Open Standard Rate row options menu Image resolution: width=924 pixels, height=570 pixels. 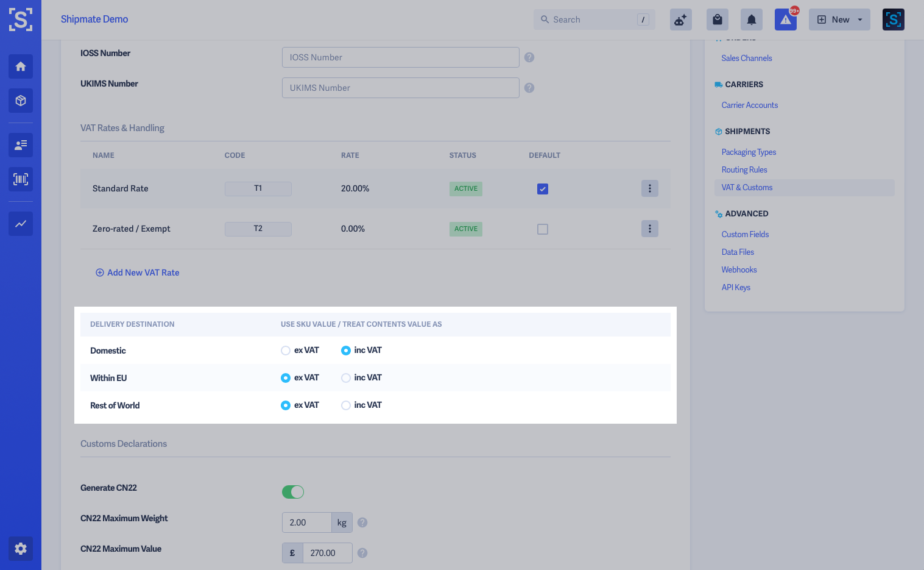pyautogui.click(x=650, y=188)
